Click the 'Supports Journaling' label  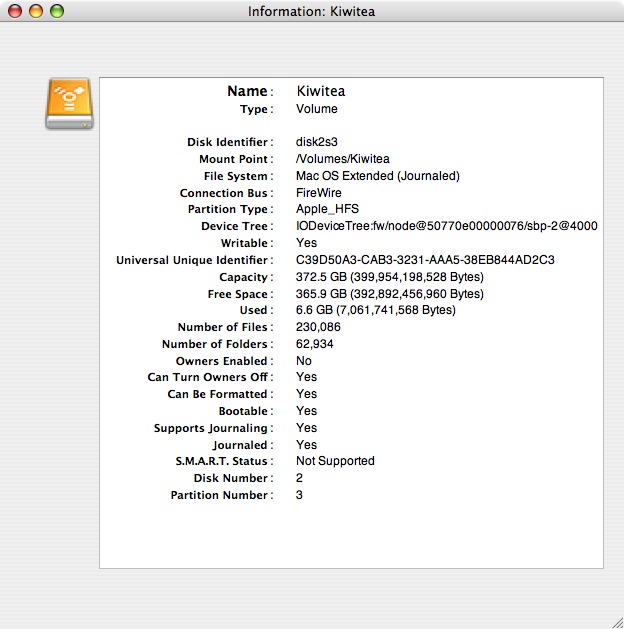point(211,428)
